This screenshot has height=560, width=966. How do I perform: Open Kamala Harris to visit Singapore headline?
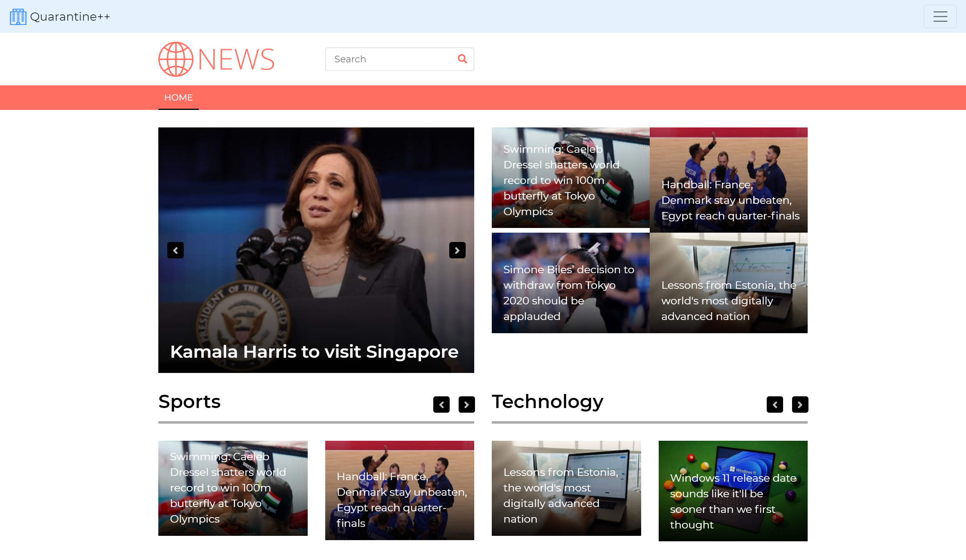[314, 352]
